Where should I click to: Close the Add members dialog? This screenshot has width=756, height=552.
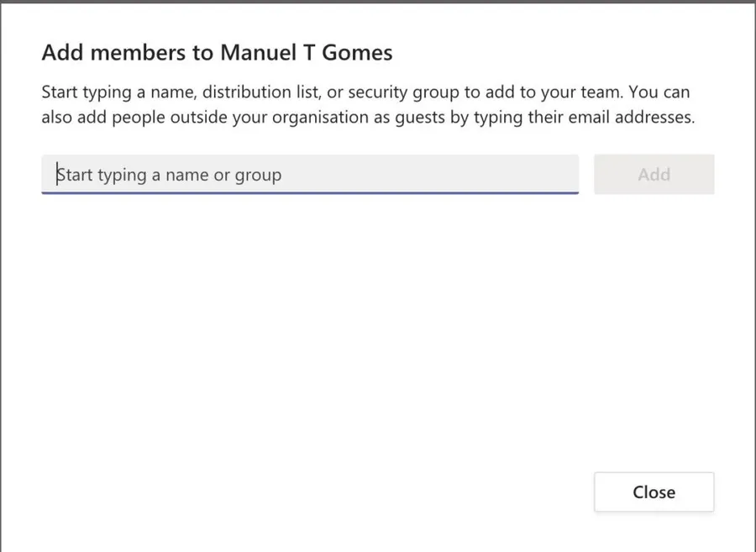[x=654, y=492]
